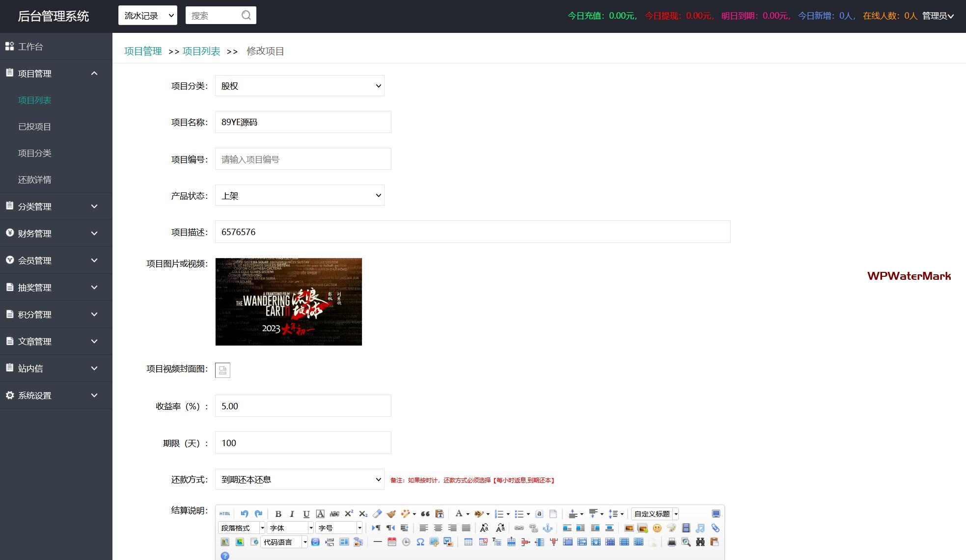Insert an emoticon via smiley icon
This screenshot has height=560, width=966.
click(657, 528)
